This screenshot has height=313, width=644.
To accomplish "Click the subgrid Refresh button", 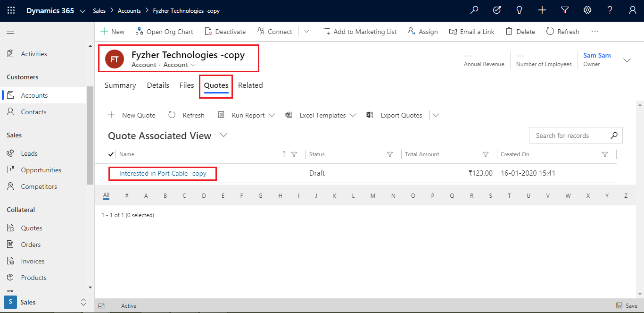I will click(186, 115).
